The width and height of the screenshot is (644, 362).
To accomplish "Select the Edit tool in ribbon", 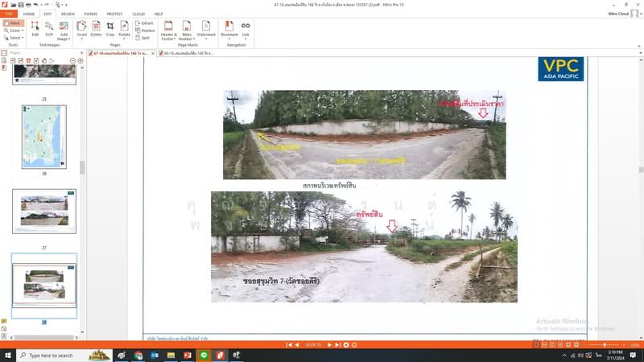I will pyautogui.click(x=35, y=29).
